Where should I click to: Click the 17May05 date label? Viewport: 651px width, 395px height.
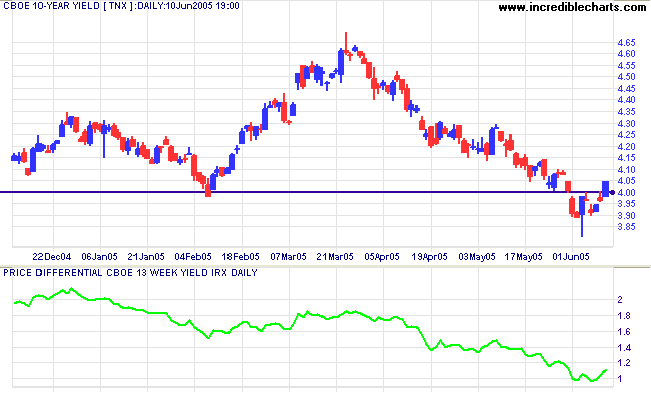click(x=523, y=257)
